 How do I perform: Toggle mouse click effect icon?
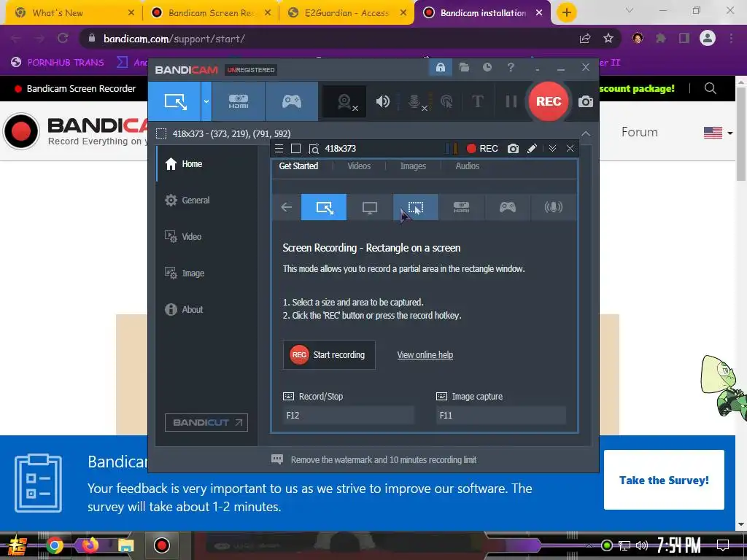[x=446, y=101]
